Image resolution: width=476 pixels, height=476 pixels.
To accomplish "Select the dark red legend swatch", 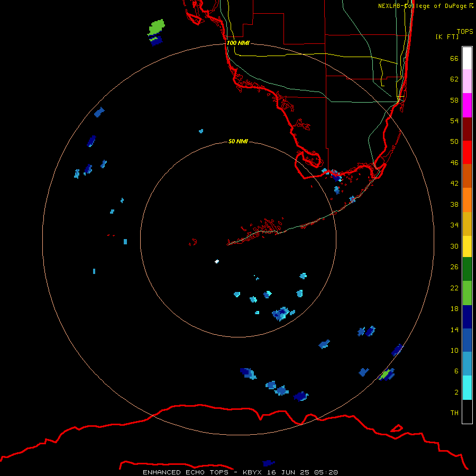I will (x=467, y=129).
